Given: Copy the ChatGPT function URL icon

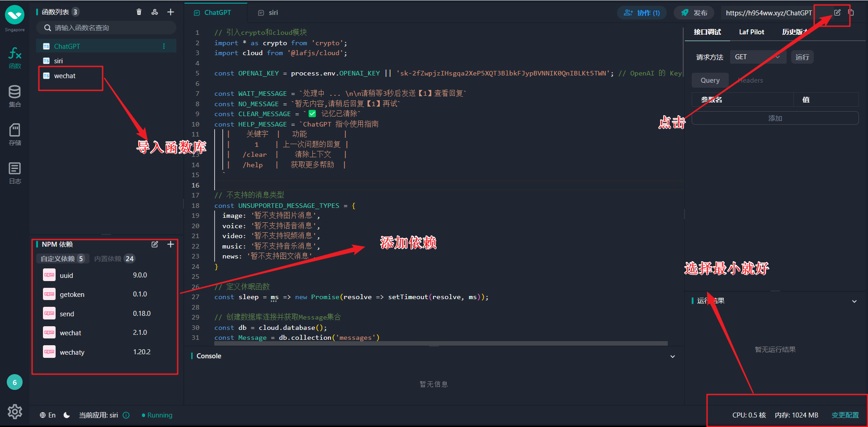Looking at the screenshot, I should click(x=852, y=13).
